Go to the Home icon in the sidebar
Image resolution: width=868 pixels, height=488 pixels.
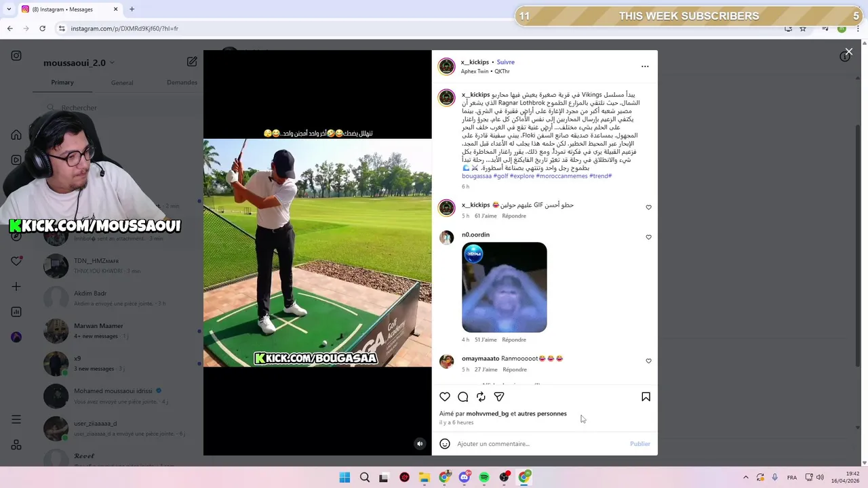coord(16,134)
